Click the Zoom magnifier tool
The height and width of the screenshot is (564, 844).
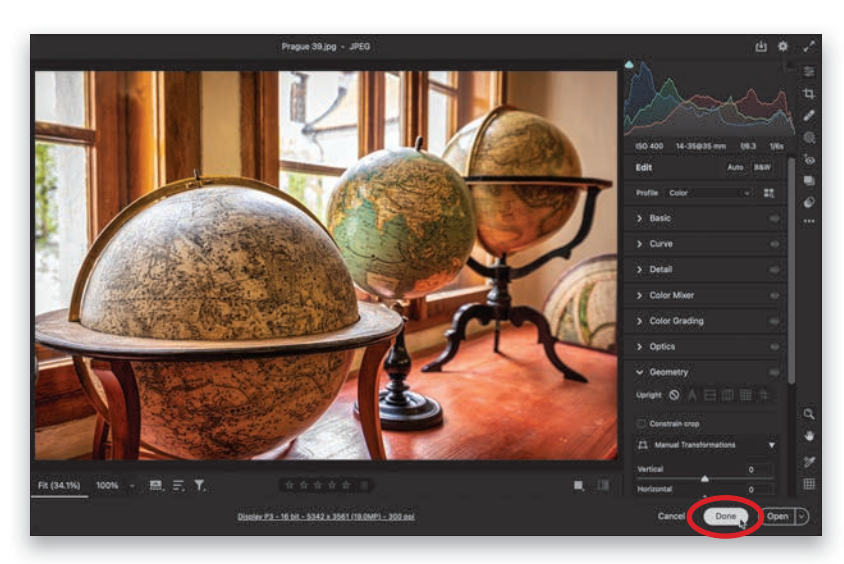pos(808,413)
